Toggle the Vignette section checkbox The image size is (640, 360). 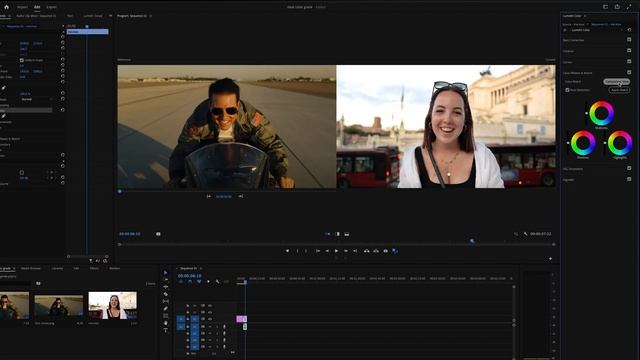tap(629, 179)
